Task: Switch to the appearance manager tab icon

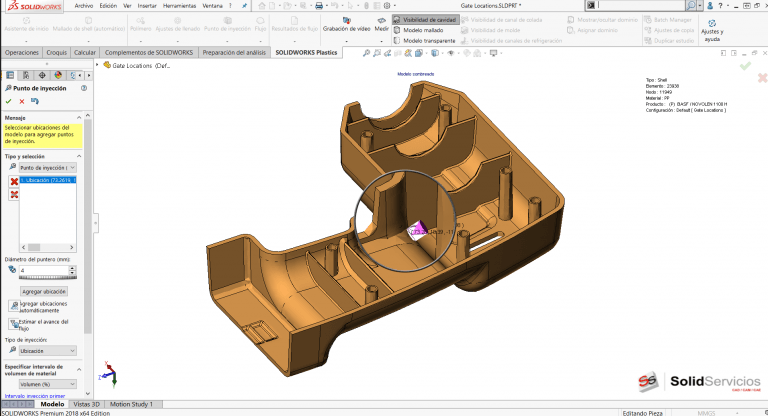Action: [57, 75]
